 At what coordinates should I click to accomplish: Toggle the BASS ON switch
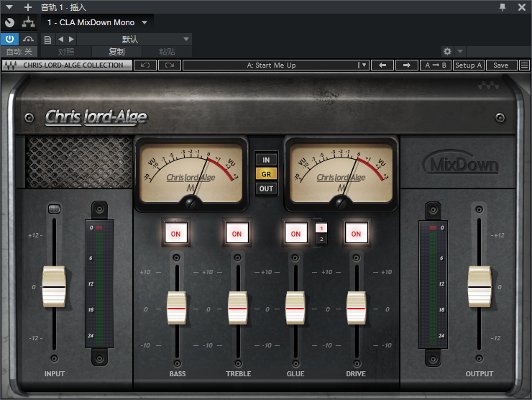(x=175, y=233)
